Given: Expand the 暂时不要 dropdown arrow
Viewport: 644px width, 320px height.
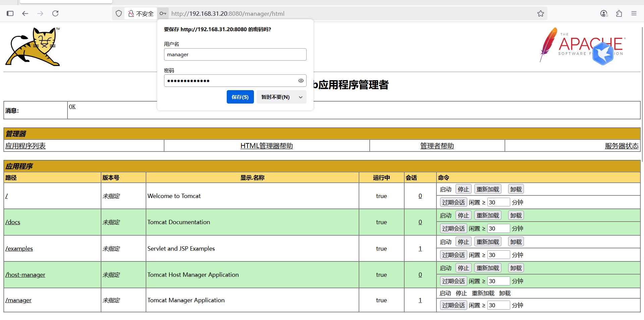Looking at the screenshot, I should (301, 97).
